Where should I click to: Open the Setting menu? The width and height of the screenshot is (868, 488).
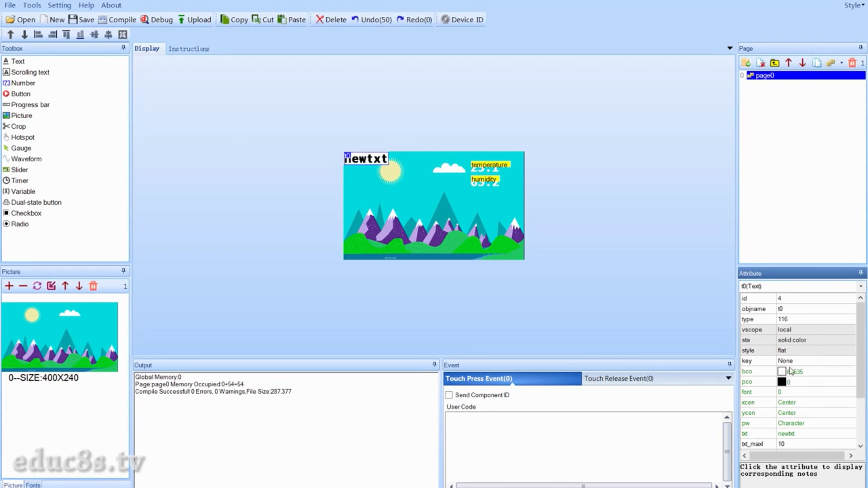point(59,5)
